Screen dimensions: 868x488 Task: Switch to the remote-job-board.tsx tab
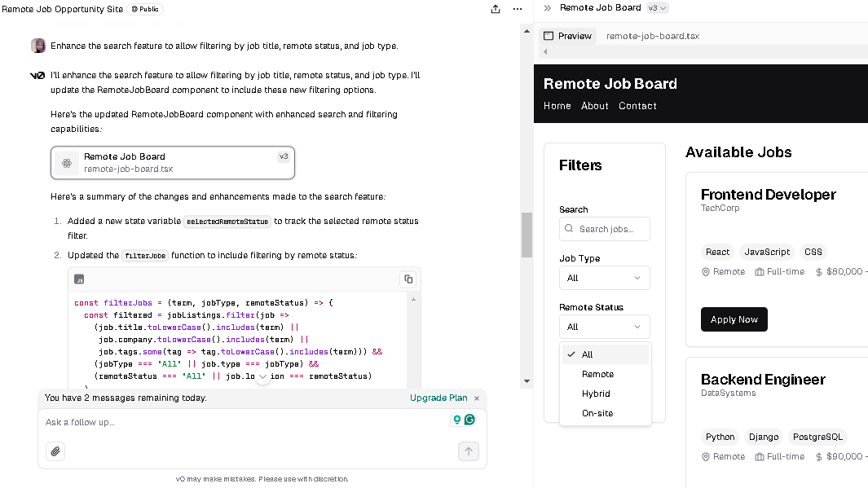(x=652, y=36)
